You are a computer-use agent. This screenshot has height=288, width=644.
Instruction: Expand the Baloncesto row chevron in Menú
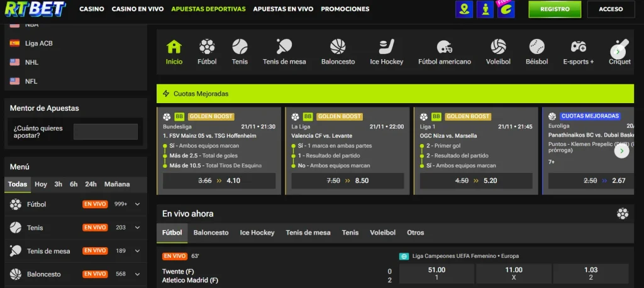[x=137, y=274]
